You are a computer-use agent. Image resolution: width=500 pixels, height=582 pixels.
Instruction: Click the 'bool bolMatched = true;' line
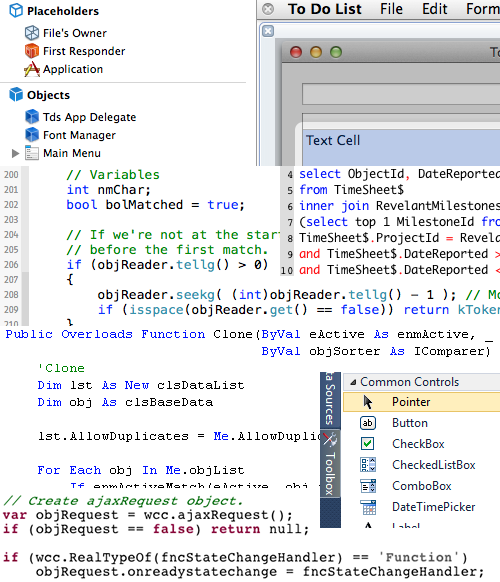(156, 205)
